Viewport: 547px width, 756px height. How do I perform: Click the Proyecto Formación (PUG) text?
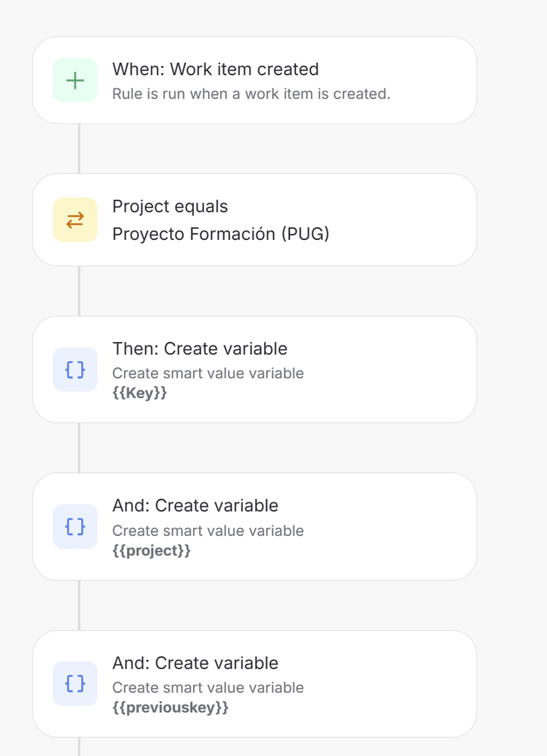[x=221, y=234]
